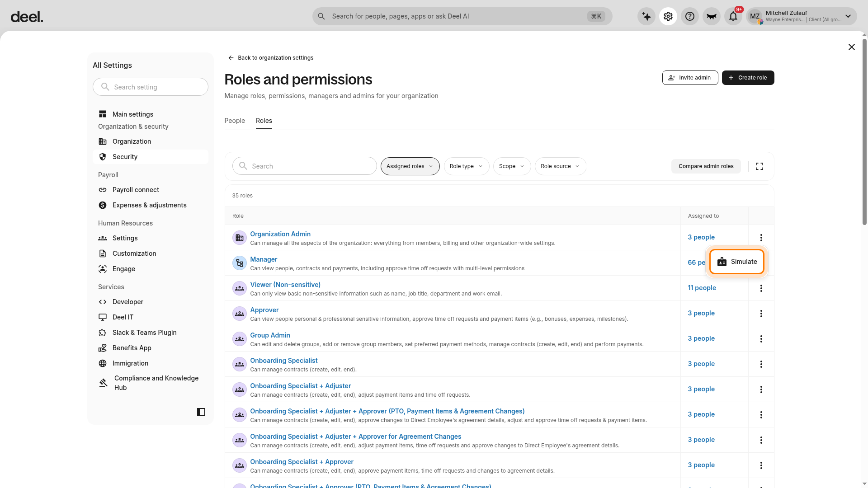Open Deel AI sparkle icon

tap(646, 16)
